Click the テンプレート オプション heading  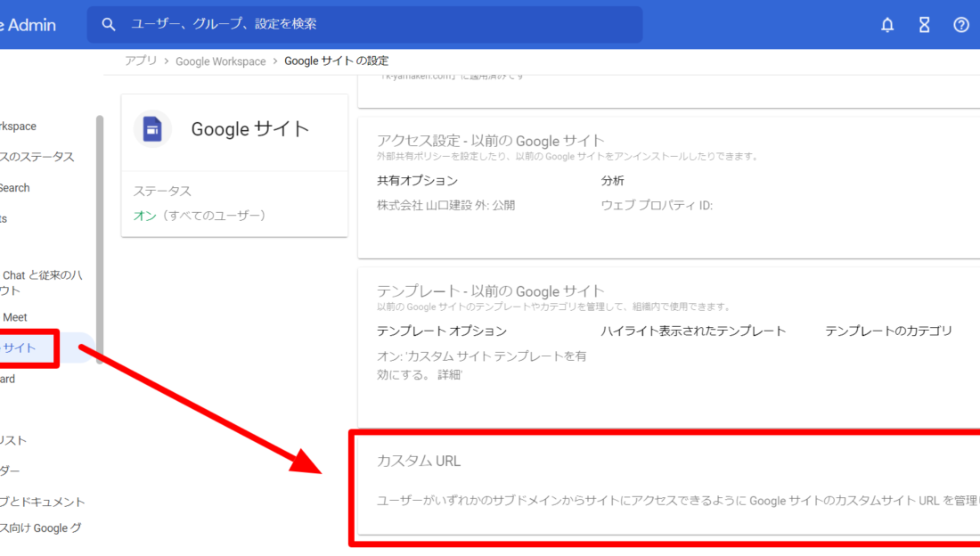[441, 331]
